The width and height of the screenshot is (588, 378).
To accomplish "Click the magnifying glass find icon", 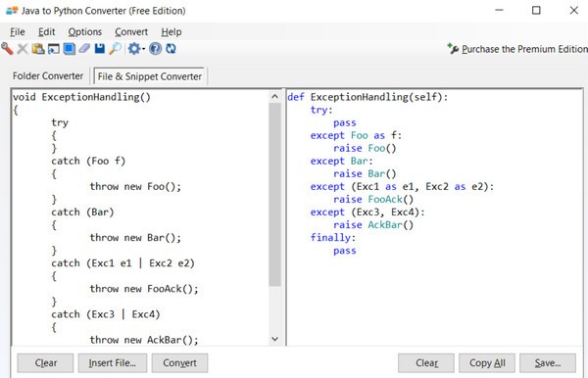I will point(115,49).
